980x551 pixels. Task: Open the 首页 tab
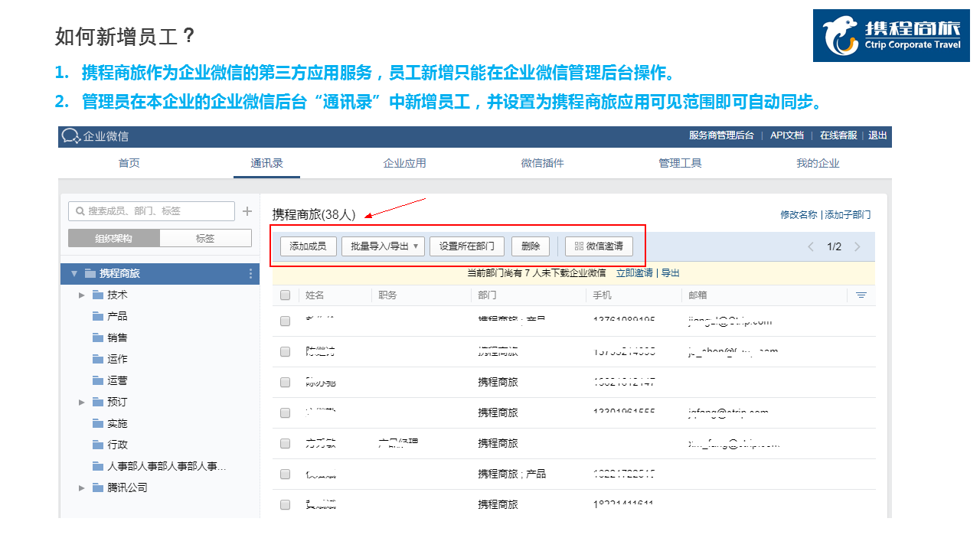click(x=129, y=163)
